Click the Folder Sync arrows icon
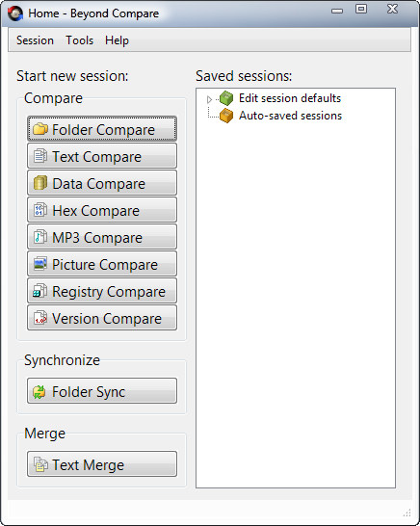The width and height of the screenshot is (420, 526). pos(39,392)
